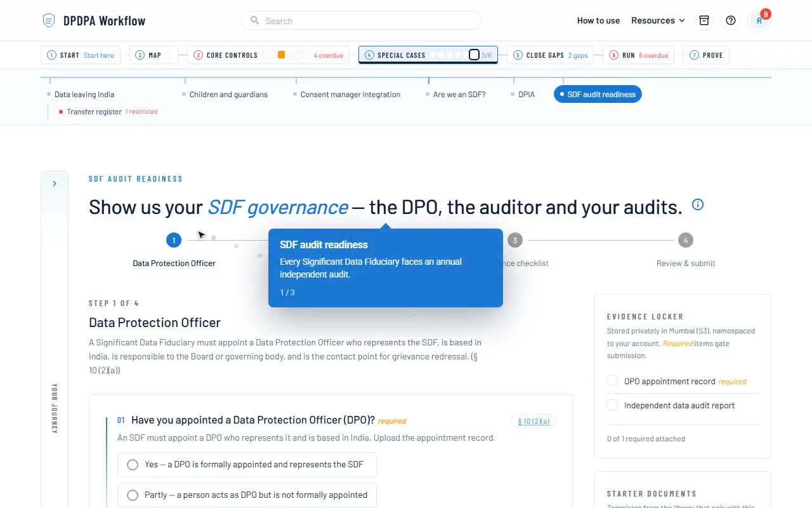812x508 pixels.
Task: Go to stage 5 Close Gaps
Action: (550, 55)
